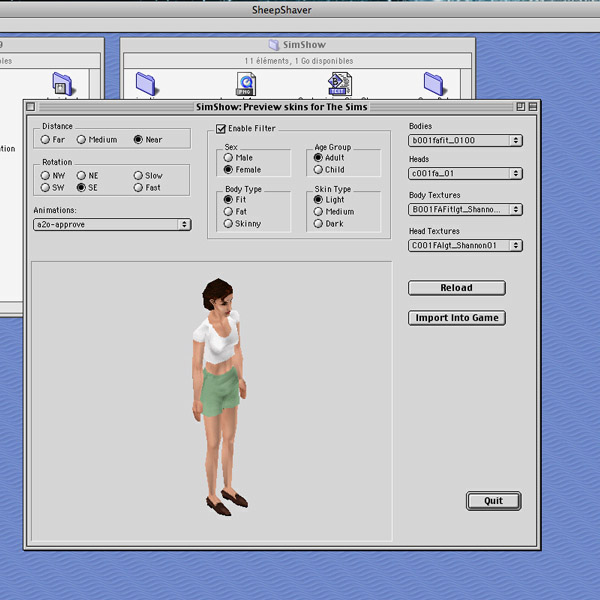Select the Child age group

pyautogui.click(x=318, y=170)
